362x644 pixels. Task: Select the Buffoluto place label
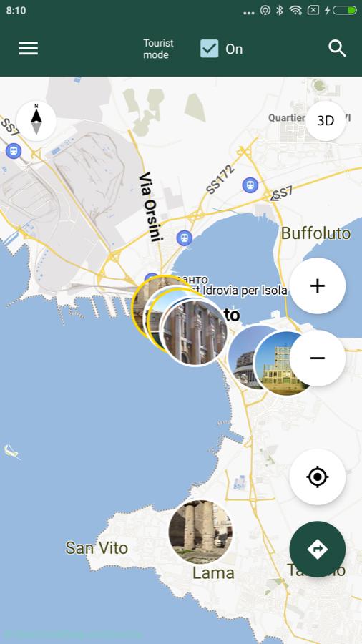pos(315,233)
